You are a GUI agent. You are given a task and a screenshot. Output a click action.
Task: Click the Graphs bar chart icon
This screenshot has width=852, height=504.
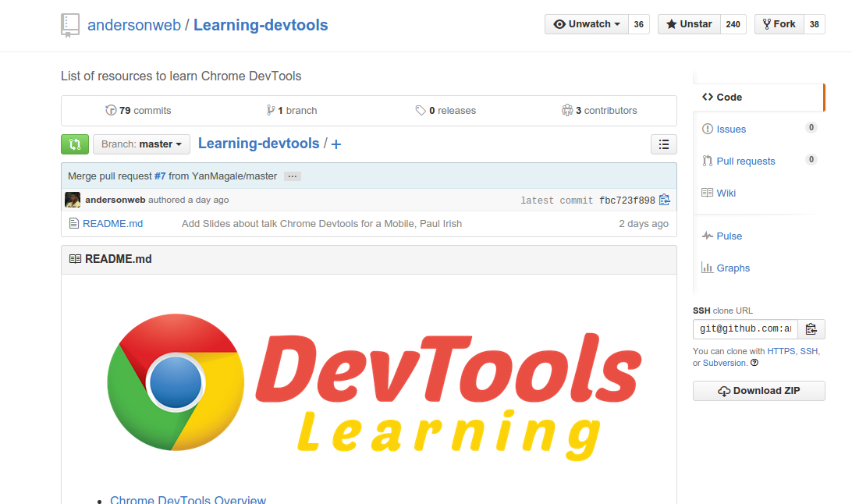[x=708, y=267]
